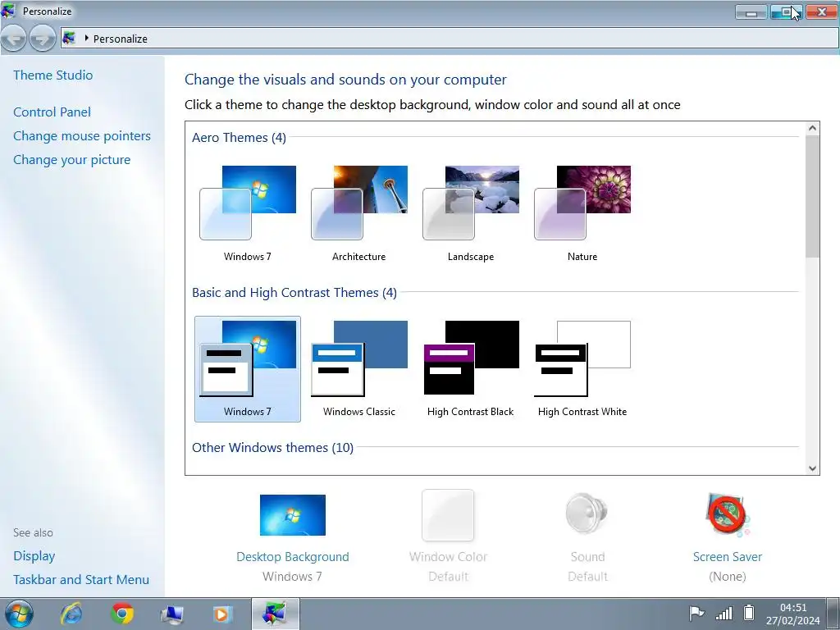This screenshot has height=630, width=840.
Task: Select the basic Windows 7 theme
Action: tap(248, 369)
